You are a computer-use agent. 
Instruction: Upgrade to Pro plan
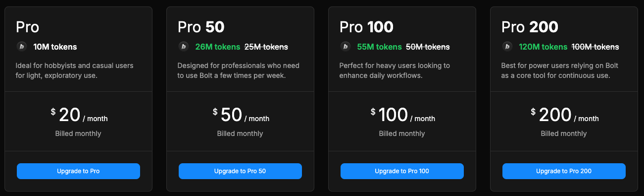tap(78, 171)
